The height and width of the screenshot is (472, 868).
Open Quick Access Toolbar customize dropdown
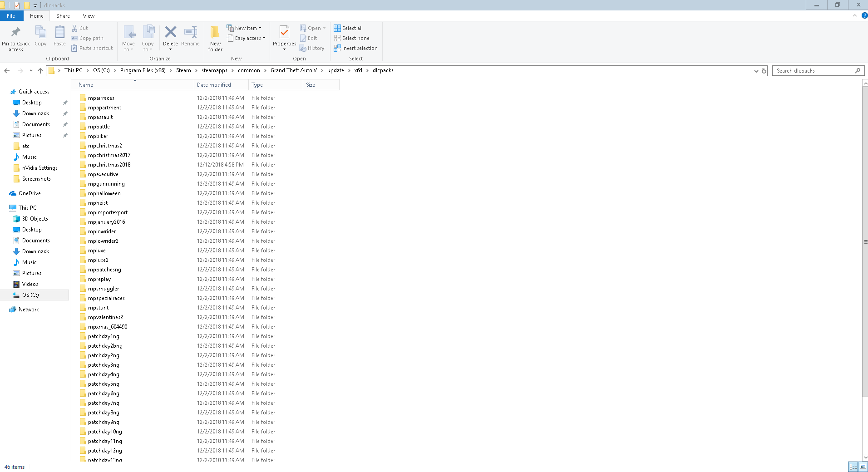35,5
